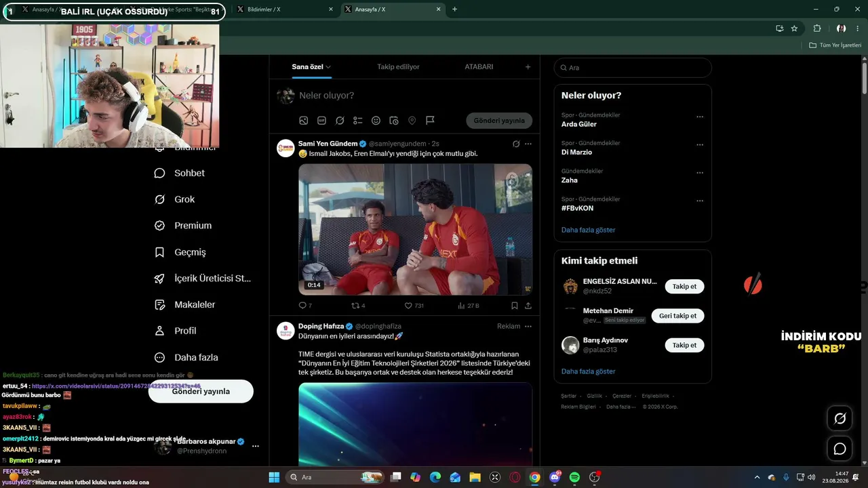The image size is (868, 488).
Task: Open the #FBvKON trending topic
Action: click(x=578, y=208)
